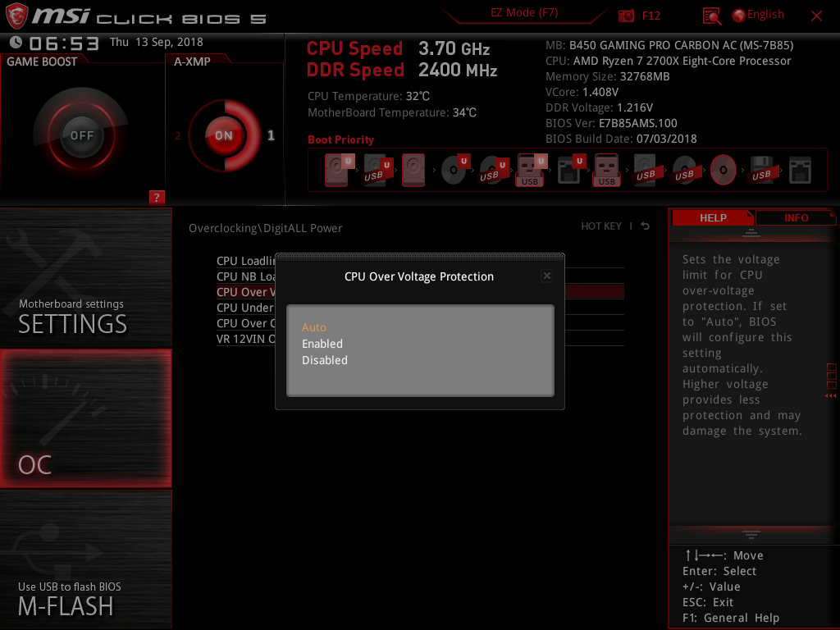Choose the Auto option

point(314,327)
